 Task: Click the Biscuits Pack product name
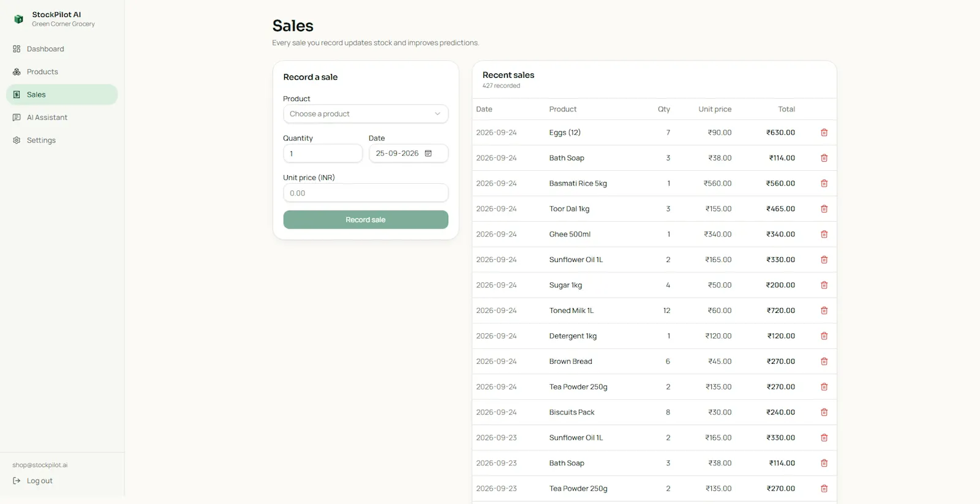tap(571, 412)
